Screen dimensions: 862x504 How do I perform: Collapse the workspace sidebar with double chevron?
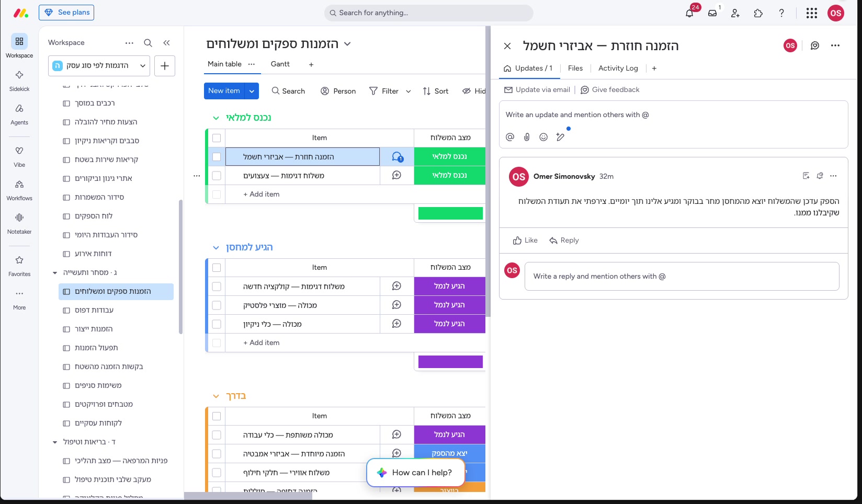(x=166, y=43)
